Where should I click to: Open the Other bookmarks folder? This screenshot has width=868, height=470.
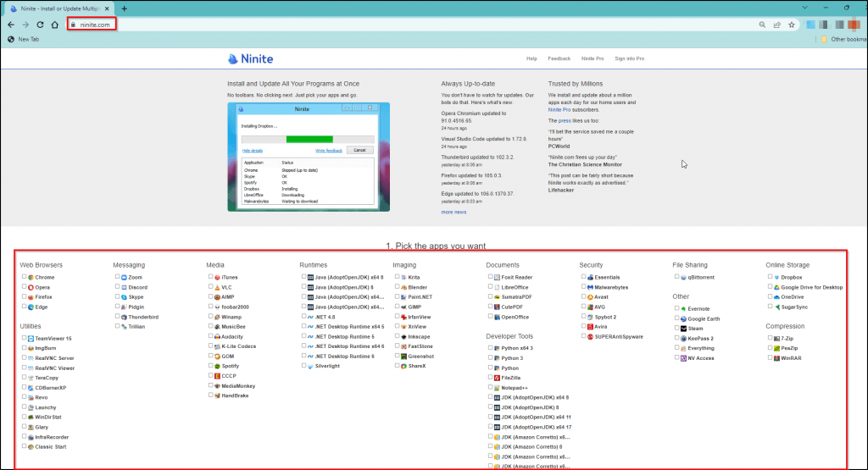pos(843,39)
